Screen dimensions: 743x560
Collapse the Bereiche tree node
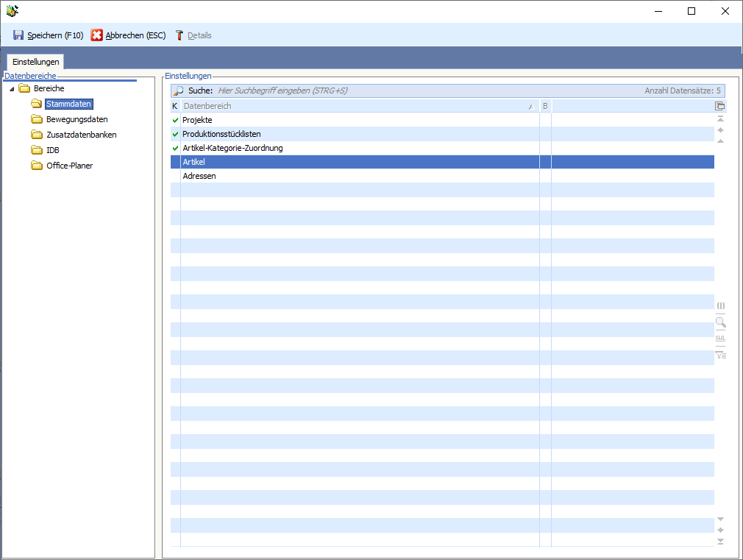(x=12, y=89)
